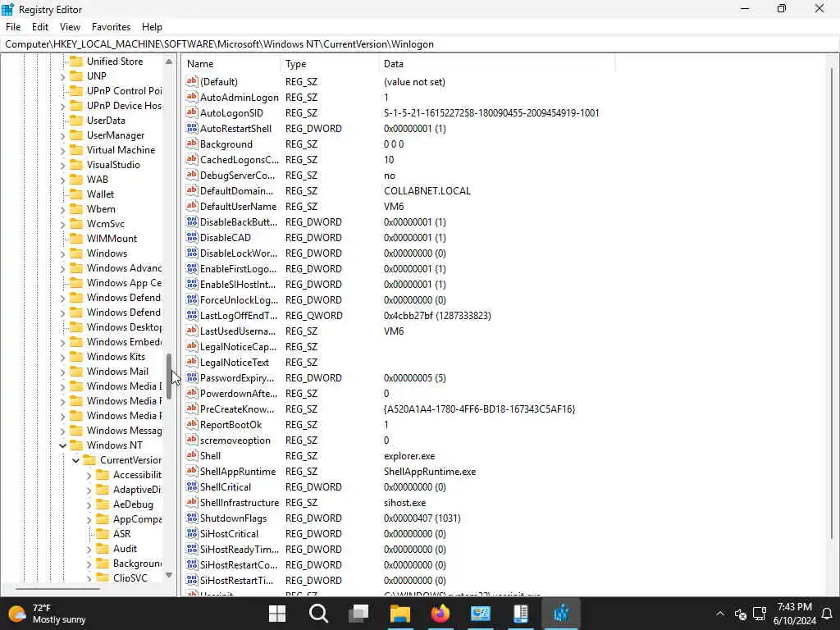840x630 pixels.
Task: Collapse the Windows NT tree node
Action: point(62,445)
